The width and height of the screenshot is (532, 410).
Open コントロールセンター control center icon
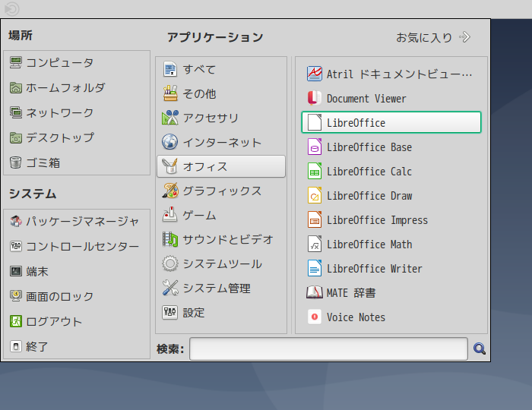click(16, 246)
